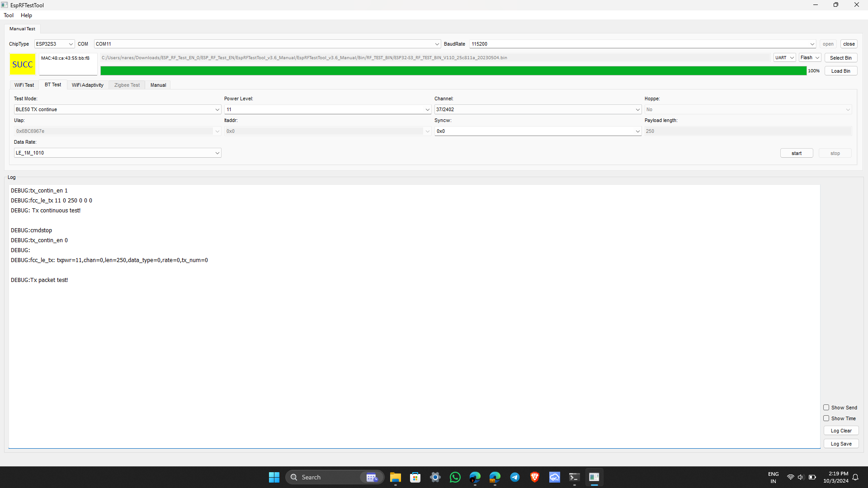Click the log line 'DEBUG:cmdstop'
This screenshot has height=488, width=868.
pos(31,230)
